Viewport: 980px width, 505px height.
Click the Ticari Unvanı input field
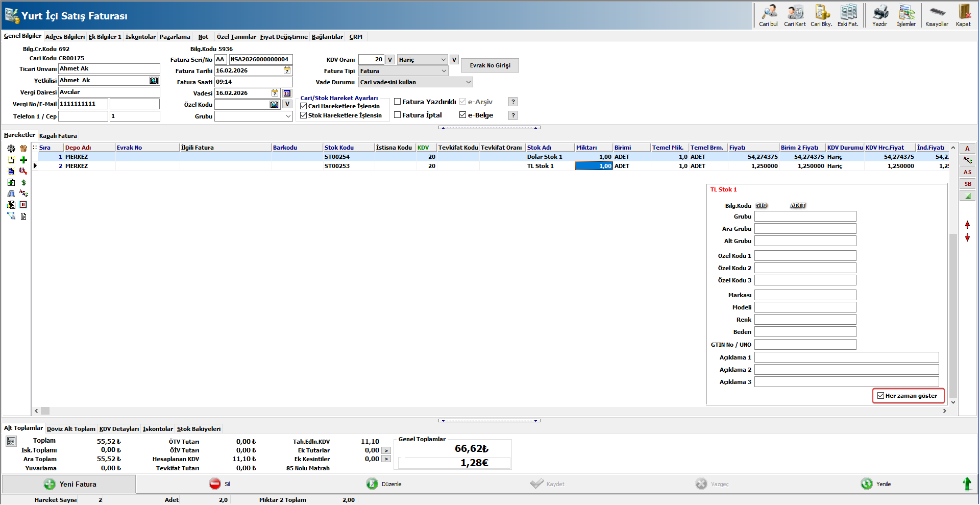109,69
